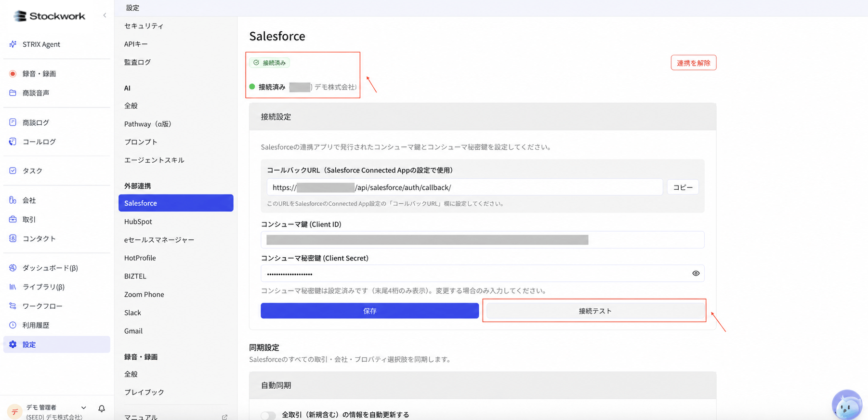The width and height of the screenshot is (868, 420).
Task: Click the 保存 button
Action: tap(370, 311)
